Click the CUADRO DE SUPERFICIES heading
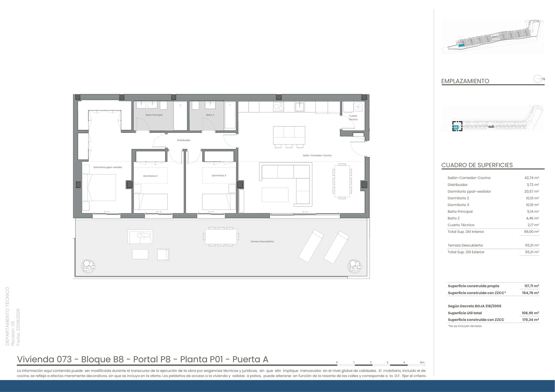 [x=477, y=165]
